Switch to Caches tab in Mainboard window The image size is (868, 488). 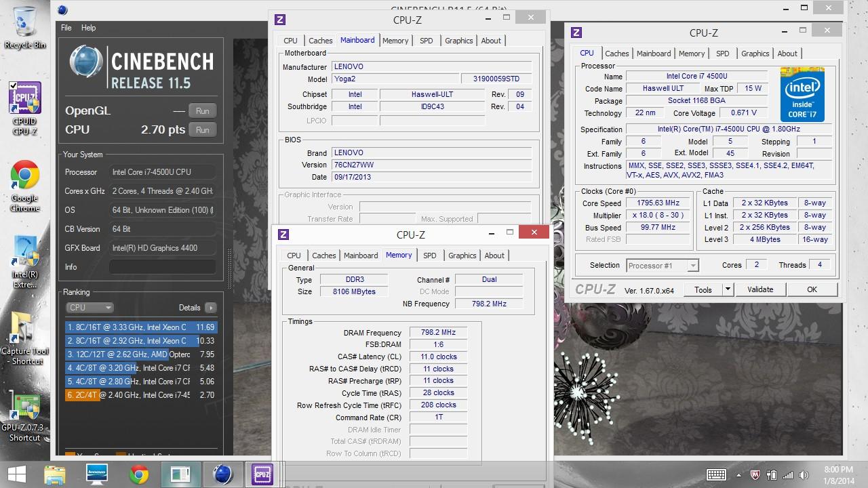click(x=321, y=41)
